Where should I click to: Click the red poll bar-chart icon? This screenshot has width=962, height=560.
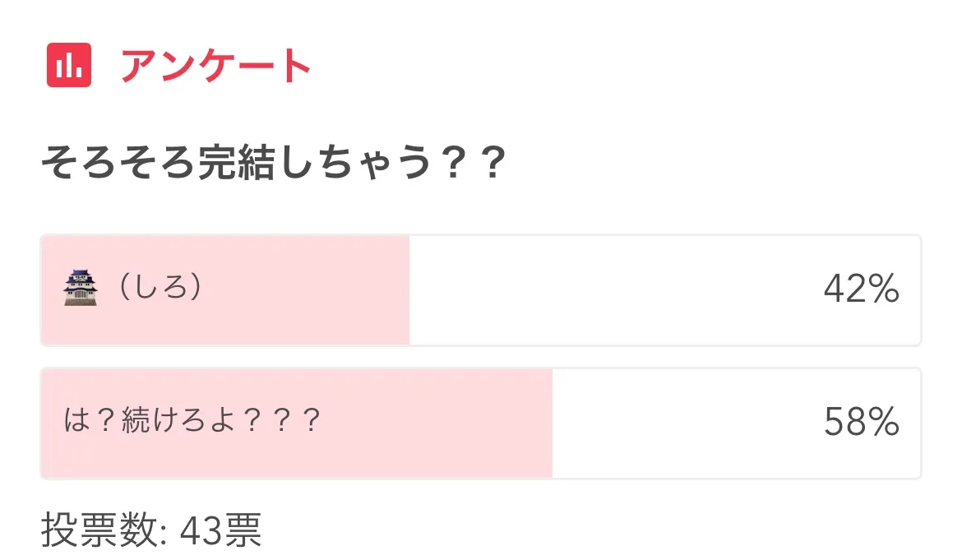[68, 65]
